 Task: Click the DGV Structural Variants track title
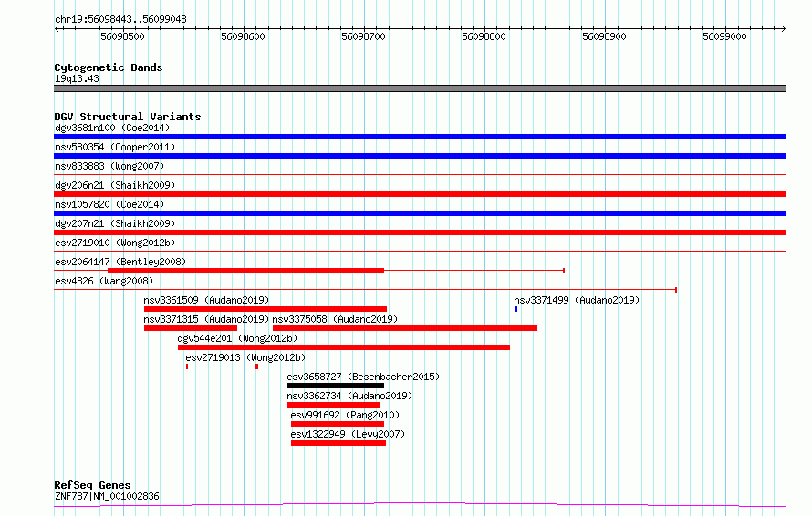coord(128,117)
